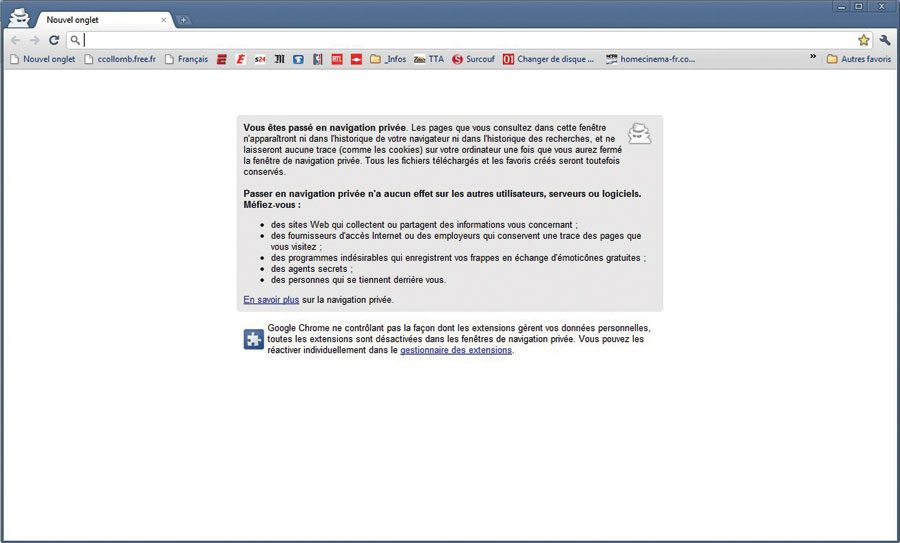Click the forward navigation arrow
The image size is (900, 543).
pos(34,40)
